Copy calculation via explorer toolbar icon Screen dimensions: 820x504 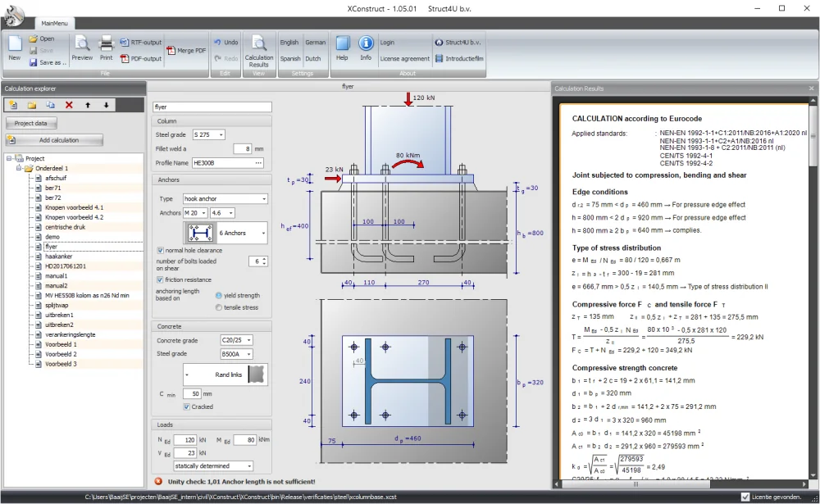(x=50, y=105)
